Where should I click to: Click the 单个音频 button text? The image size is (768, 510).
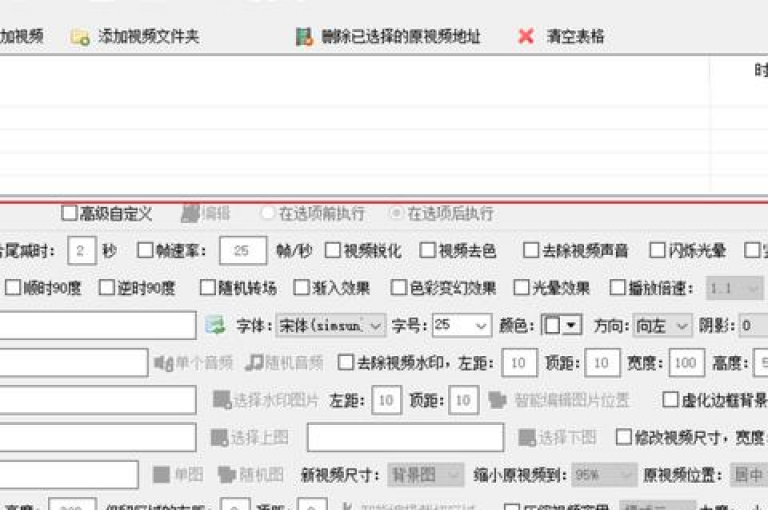pos(204,363)
